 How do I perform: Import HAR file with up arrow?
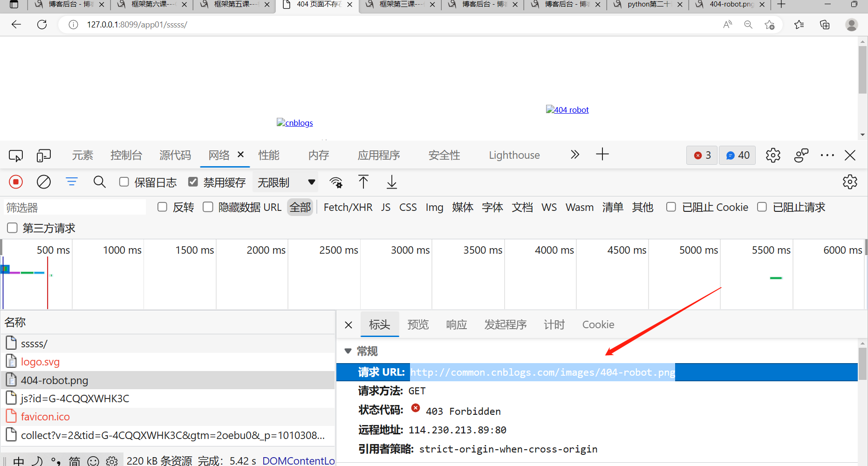(363, 182)
